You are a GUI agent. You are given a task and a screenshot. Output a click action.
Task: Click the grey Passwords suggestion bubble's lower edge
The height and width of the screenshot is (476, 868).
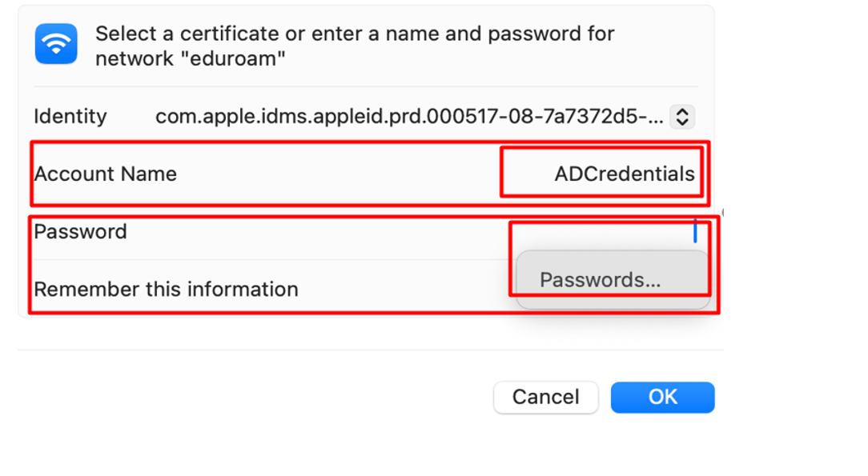coord(613,303)
